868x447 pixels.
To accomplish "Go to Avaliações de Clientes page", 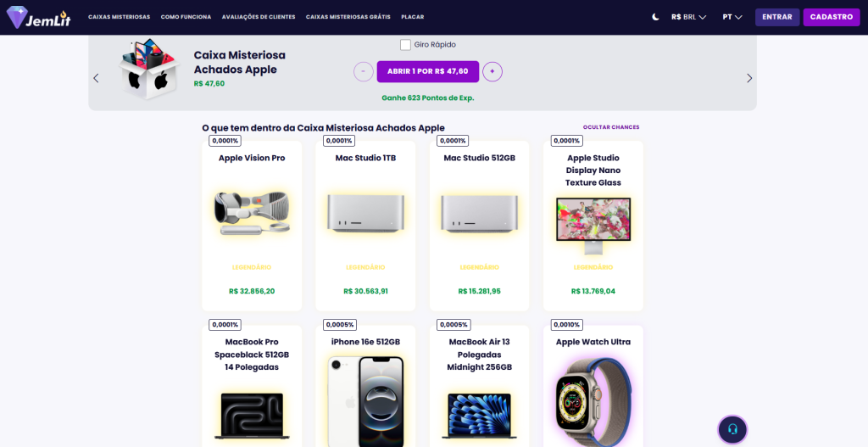I will [259, 17].
